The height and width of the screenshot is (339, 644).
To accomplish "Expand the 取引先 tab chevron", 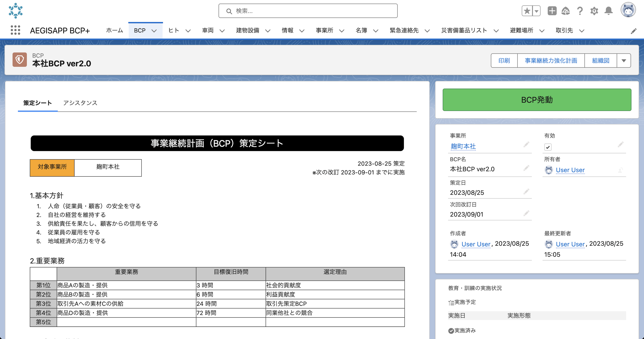I will point(582,31).
